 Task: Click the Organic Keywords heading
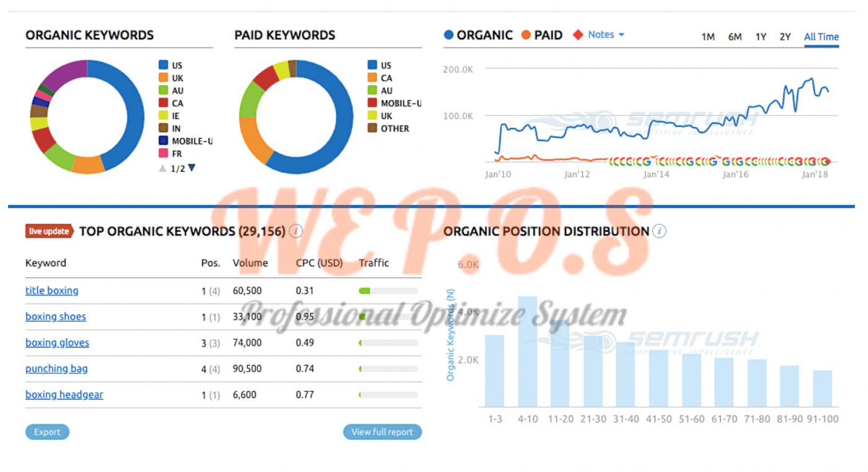point(89,35)
